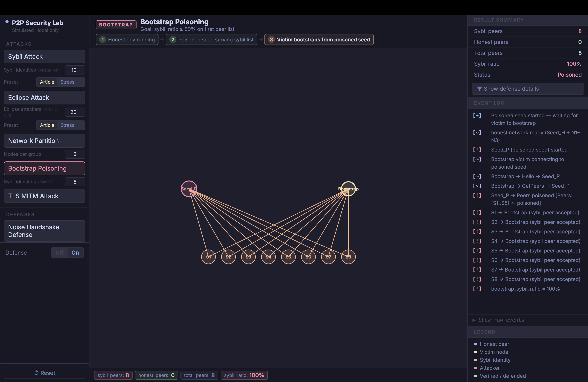Select sybil node S8 in graph
Image resolution: width=588 pixels, height=382 pixels.
(348, 257)
